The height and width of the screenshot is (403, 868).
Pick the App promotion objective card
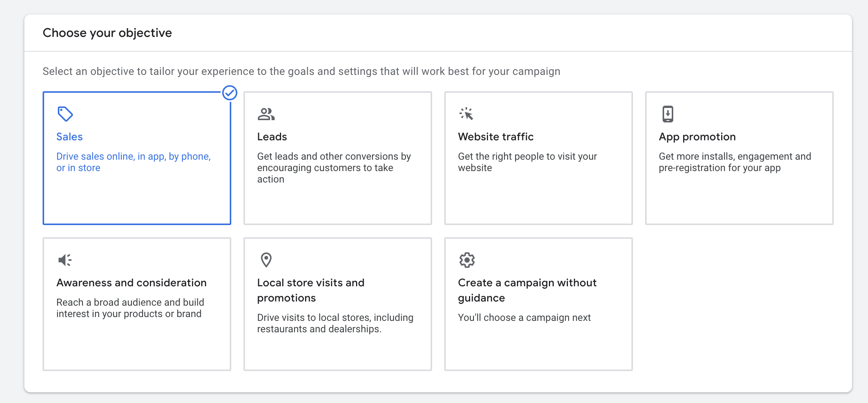point(739,158)
